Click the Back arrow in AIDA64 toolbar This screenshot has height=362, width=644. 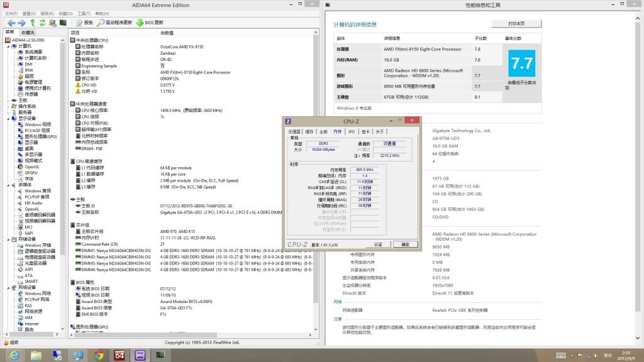click(11, 23)
